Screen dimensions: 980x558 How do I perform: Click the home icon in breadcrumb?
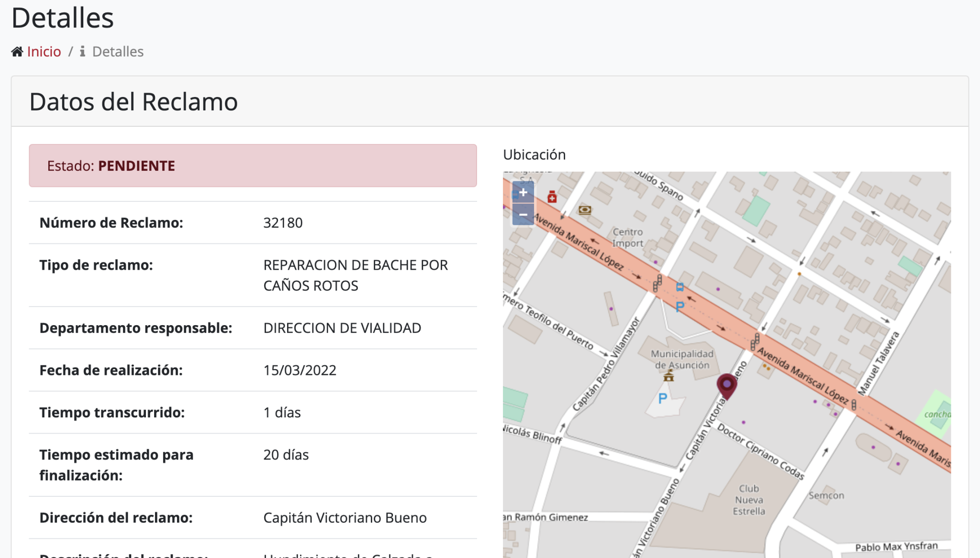pos(17,52)
